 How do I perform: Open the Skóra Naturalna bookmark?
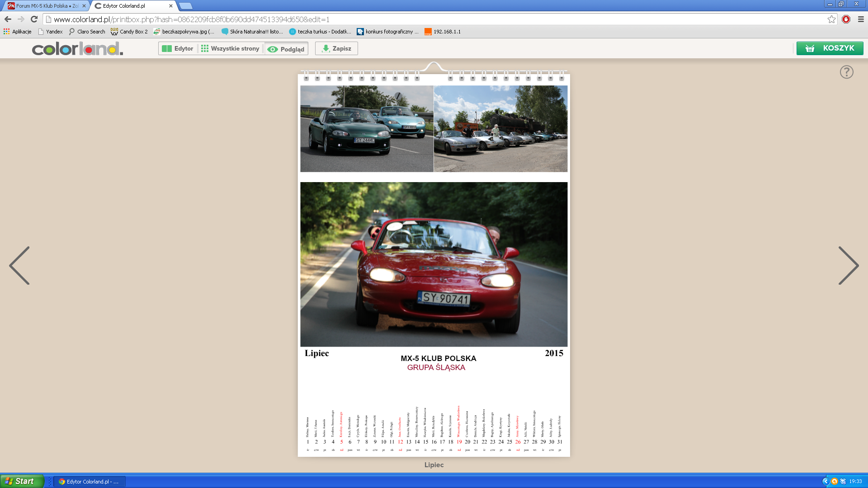[252, 32]
